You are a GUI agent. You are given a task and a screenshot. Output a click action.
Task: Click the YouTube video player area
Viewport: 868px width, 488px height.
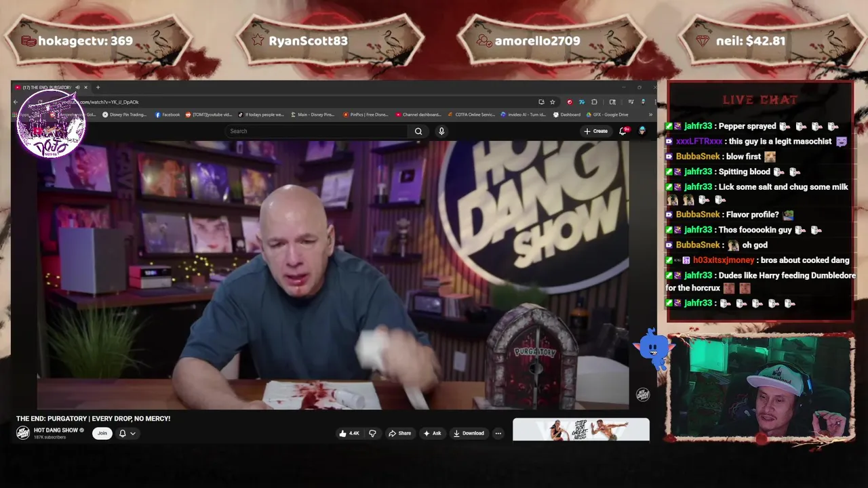tap(333, 274)
